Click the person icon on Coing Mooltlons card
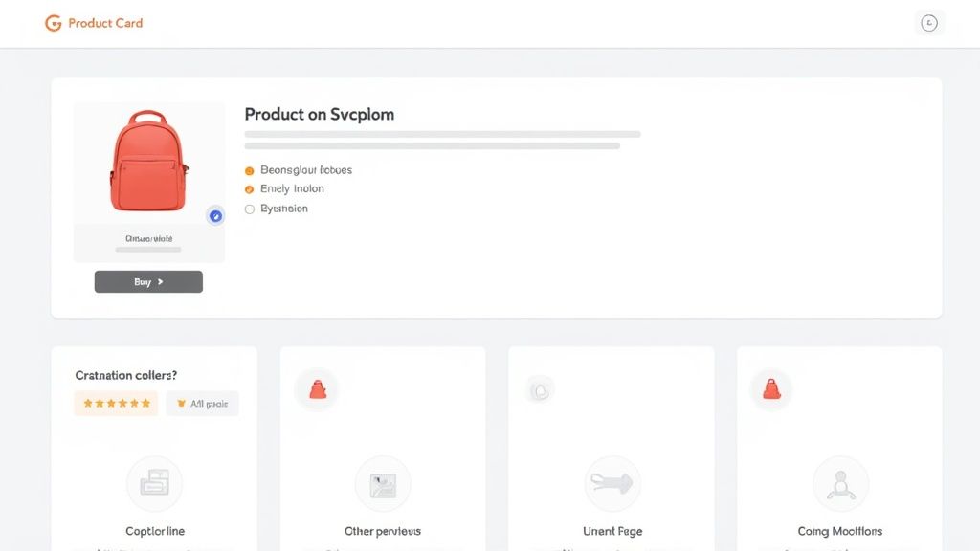This screenshot has height=551, width=980. (840, 483)
